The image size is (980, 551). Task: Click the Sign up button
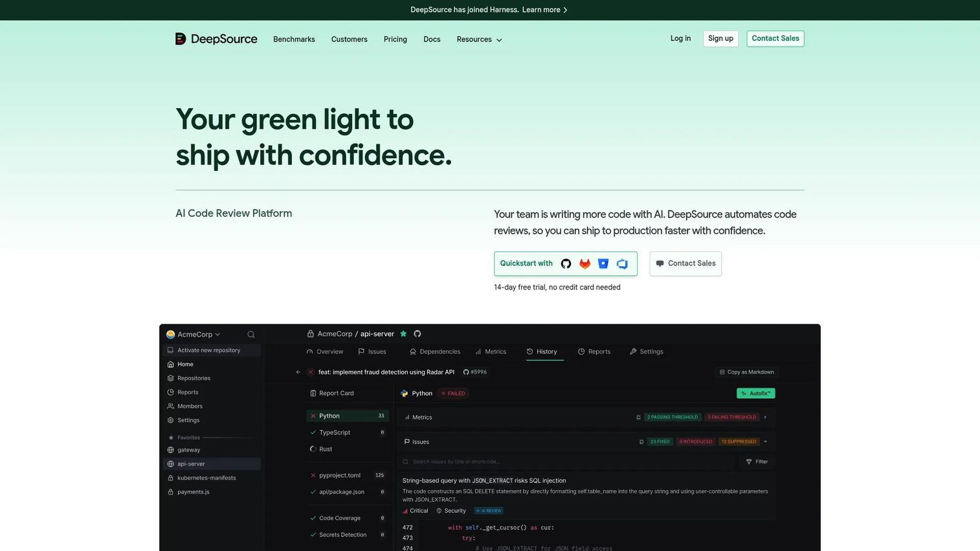[720, 39]
